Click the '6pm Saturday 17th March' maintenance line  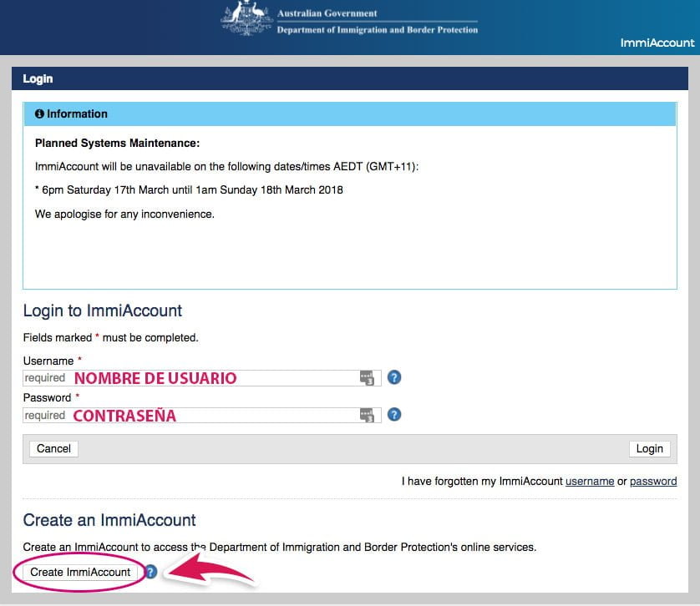(190, 190)
